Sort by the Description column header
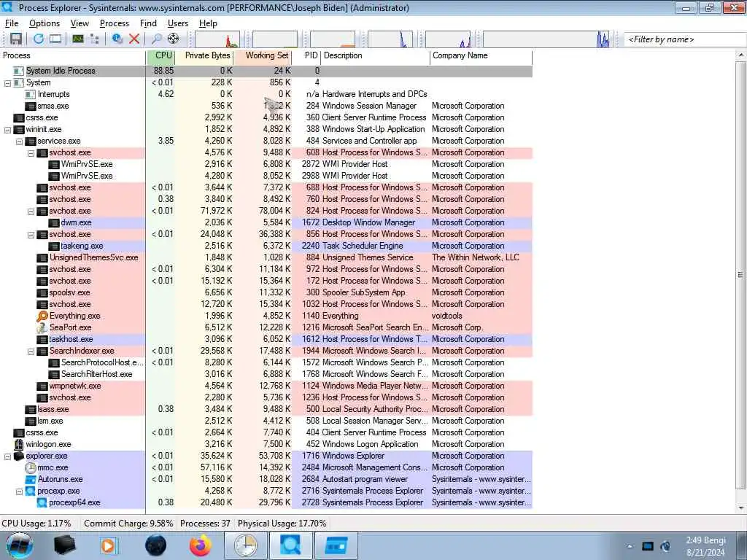Viewport: 747px width, 560px height. (376, 55)
